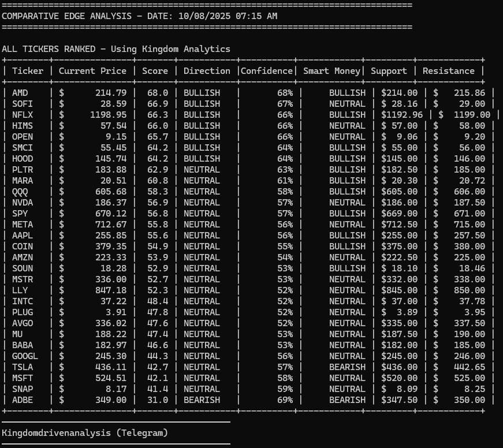
Task: Click the Kingdomdrivenanalysis (Telegram) text
Action: click(85, 432)
